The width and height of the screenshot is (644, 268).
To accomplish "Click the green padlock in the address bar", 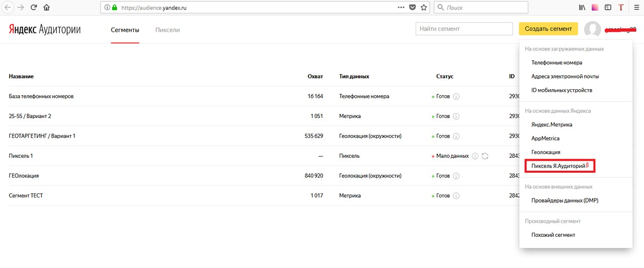I will [x=114, y=8].
